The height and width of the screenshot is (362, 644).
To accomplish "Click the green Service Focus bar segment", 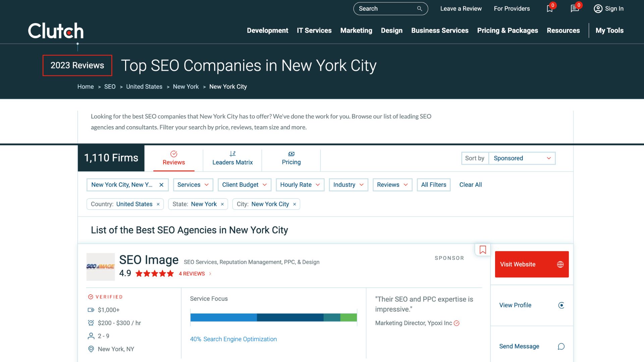I will 348,317.
